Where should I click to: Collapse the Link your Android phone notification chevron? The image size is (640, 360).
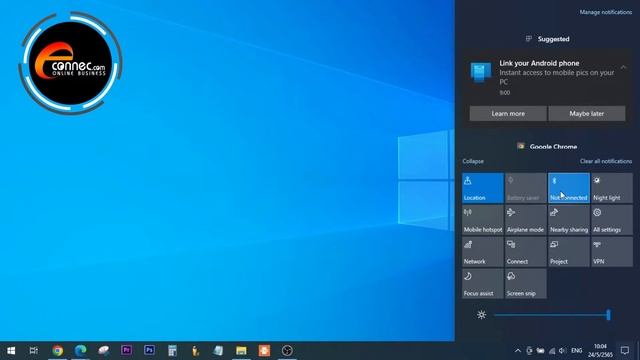(x=623, y=67)
